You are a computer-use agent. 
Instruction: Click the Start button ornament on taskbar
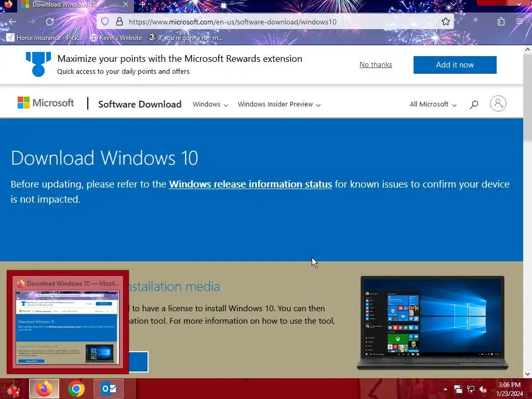tap(13, 389)
